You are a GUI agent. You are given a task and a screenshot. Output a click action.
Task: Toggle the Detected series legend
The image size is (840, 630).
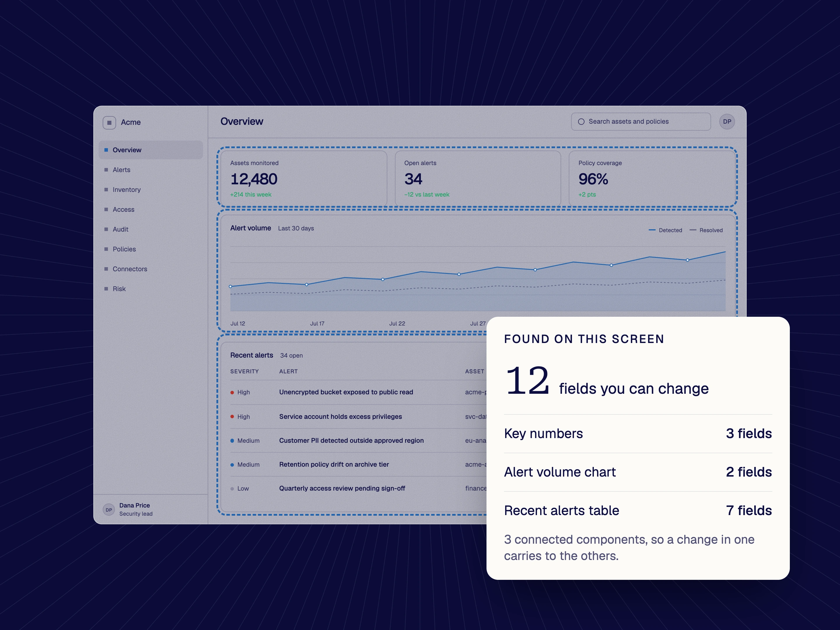coord(665,230)
